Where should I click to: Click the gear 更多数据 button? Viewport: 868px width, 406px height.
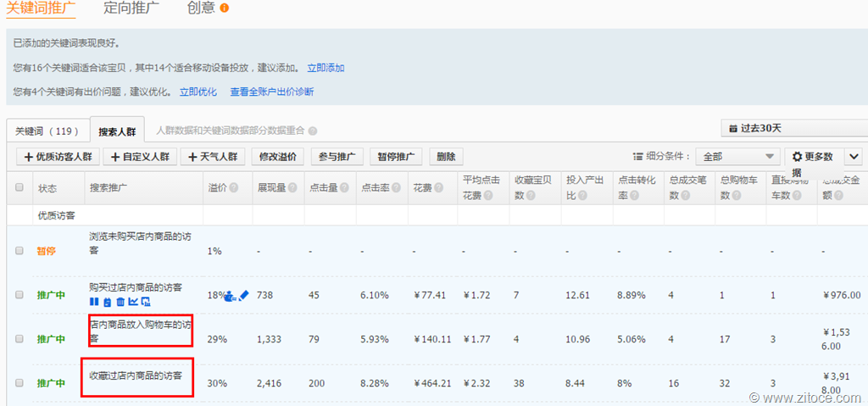[813, 157]
